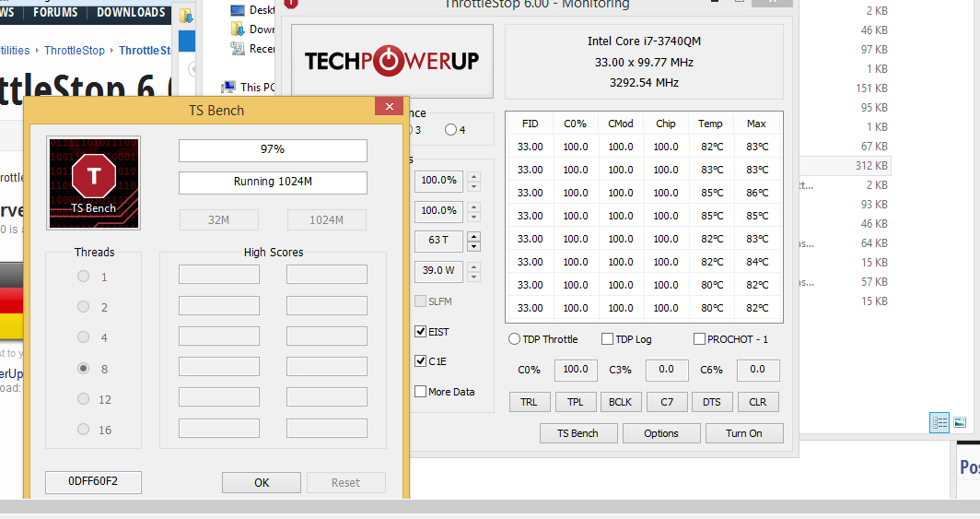Click the first High Scores entry box
Viewport: 980px width, 519px height.
point(219,275)
